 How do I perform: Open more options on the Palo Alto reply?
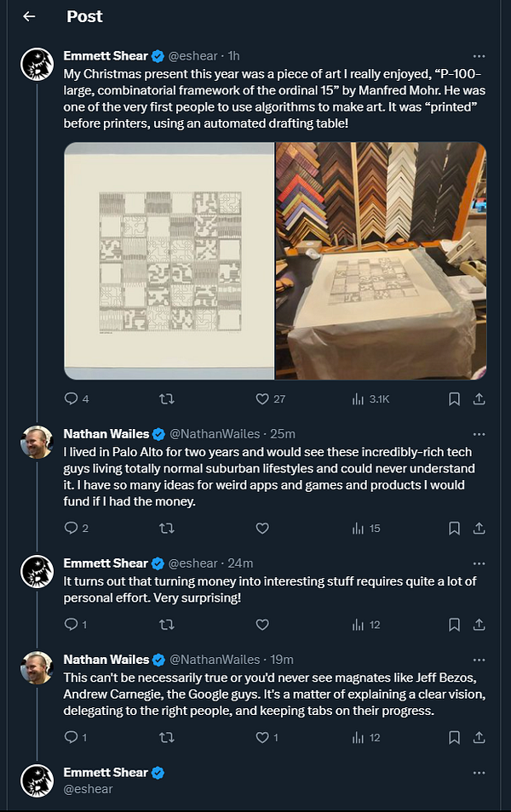click(x=479, y=433)
